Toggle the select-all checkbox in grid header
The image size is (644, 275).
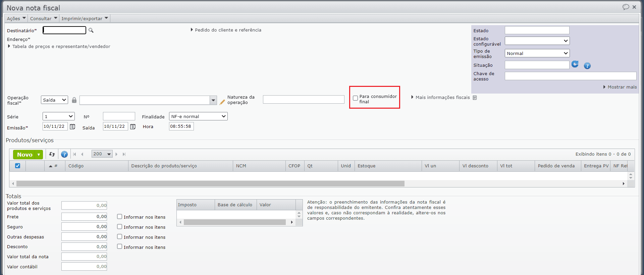coord(18,166)
